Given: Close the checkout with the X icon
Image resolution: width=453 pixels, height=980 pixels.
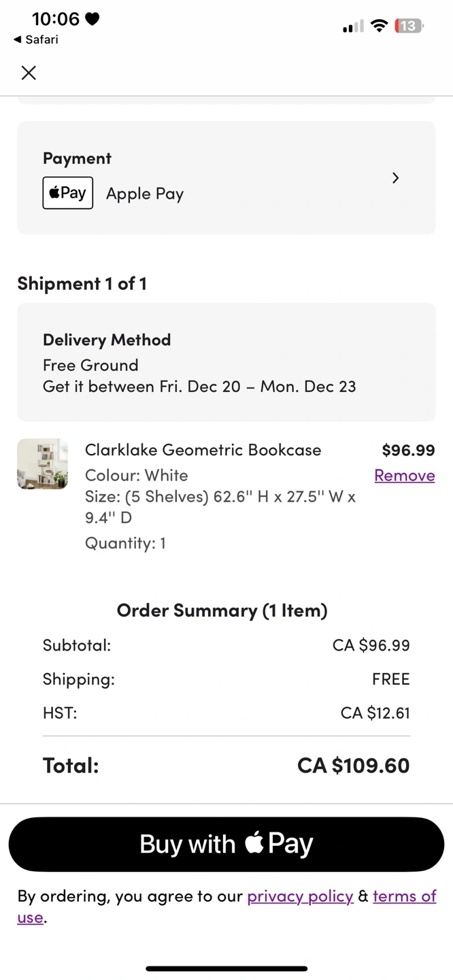Looking at the screenshot, I should click(29, 73).
